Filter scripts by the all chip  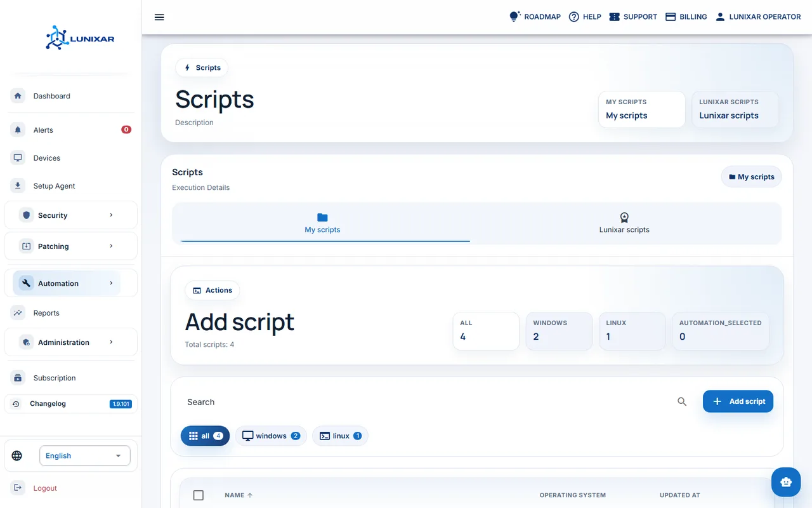click(x=205, y=436)
